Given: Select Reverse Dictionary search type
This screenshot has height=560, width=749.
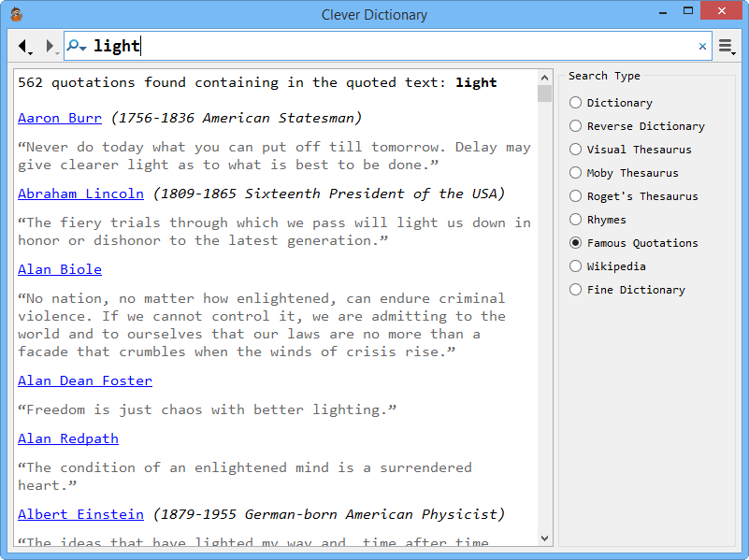Looking at the screenshot, I should pos(576,126).
